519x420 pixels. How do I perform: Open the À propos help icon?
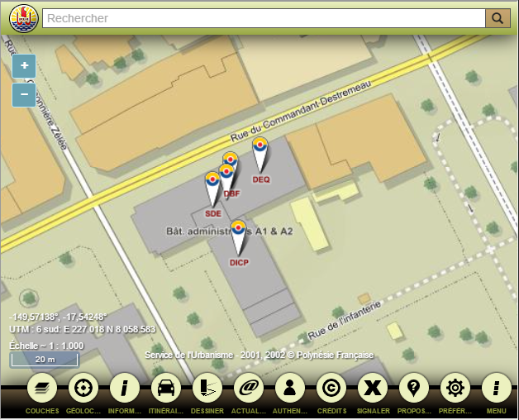click(x=413, y=388)
